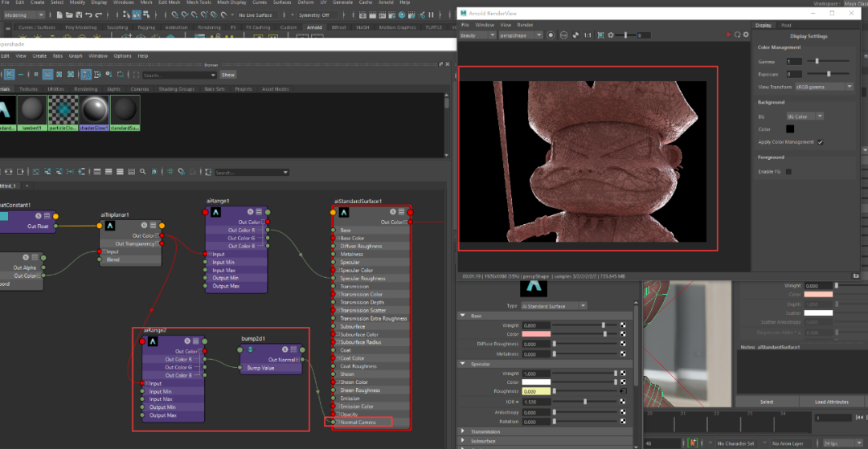Click the Load Attributes button
Screen dimensions: 868x449
832,402
